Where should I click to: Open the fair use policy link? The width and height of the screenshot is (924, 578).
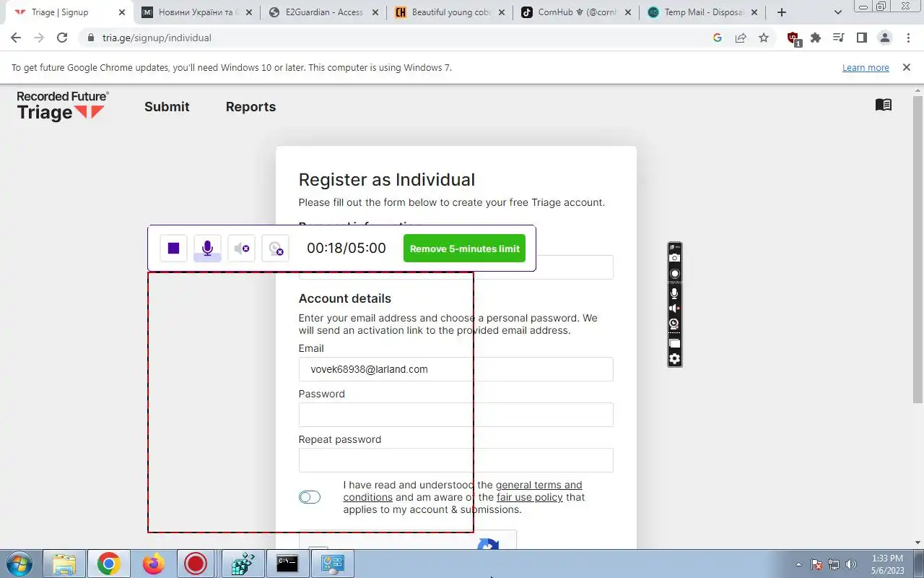click(x=530, y=497)
